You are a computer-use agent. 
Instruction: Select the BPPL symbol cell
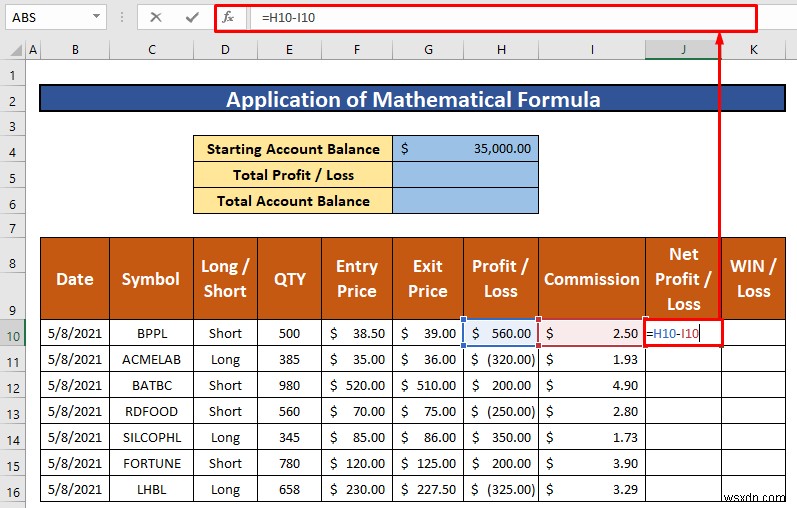tap(151, 334)
